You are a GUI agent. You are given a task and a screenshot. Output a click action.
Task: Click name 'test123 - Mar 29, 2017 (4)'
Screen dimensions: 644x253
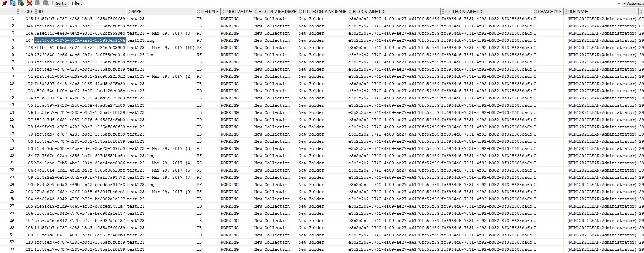coord(159,163)
